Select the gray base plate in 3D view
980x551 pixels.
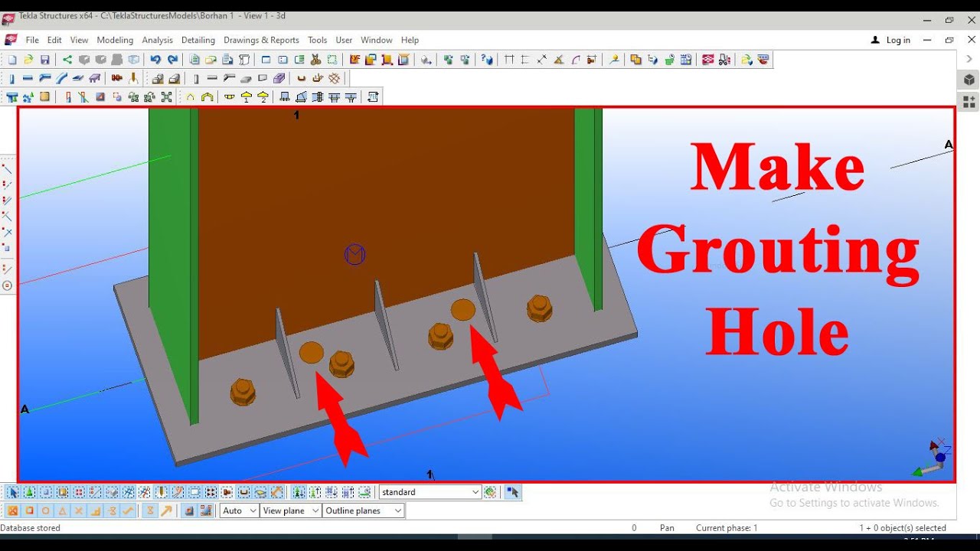(398, 398)
